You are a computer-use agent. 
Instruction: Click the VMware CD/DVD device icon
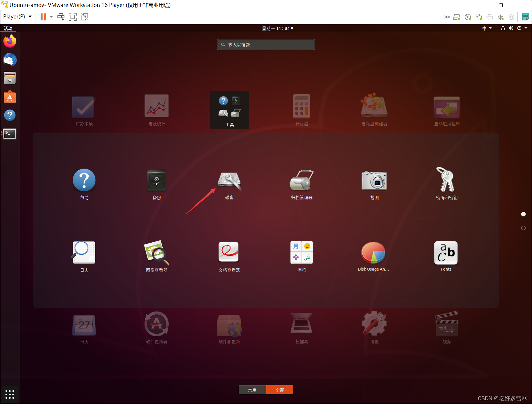[468, 17]
